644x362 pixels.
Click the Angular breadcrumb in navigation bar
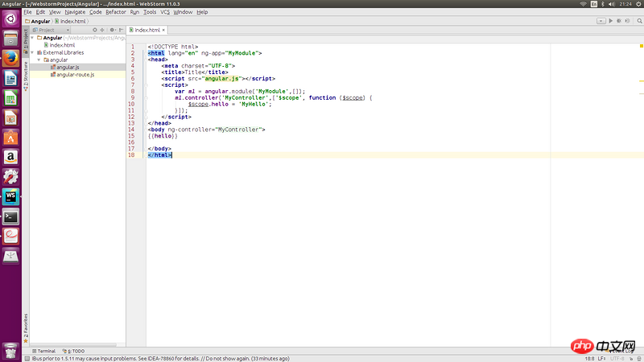click(38, 22)
